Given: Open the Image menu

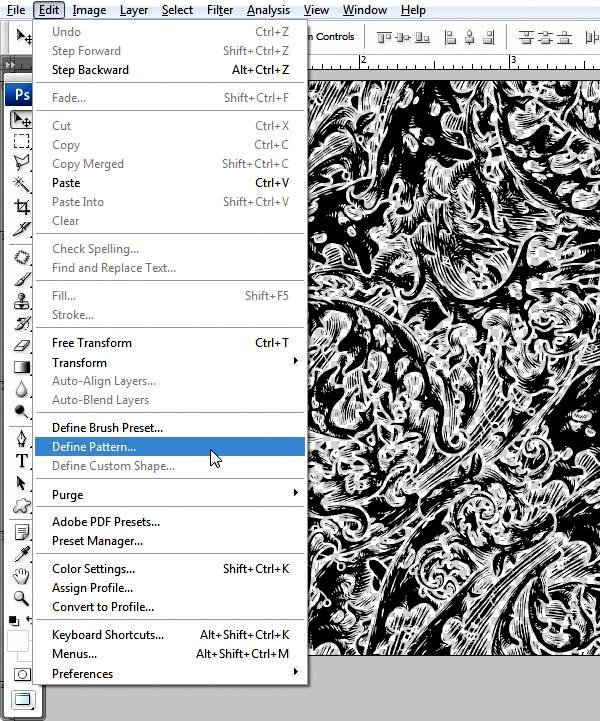Looking at the screenshot, I should click(x=89, y=10).
